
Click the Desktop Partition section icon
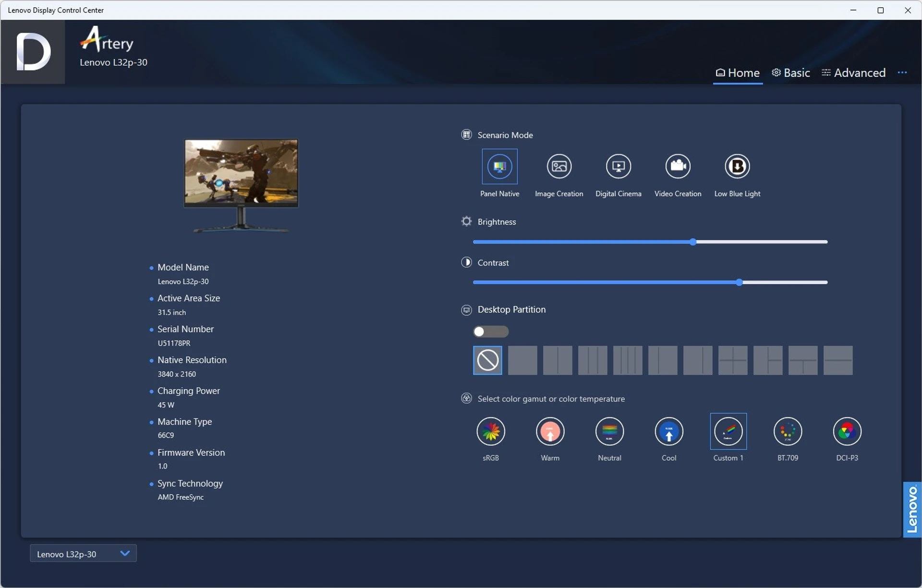(466, 310)
